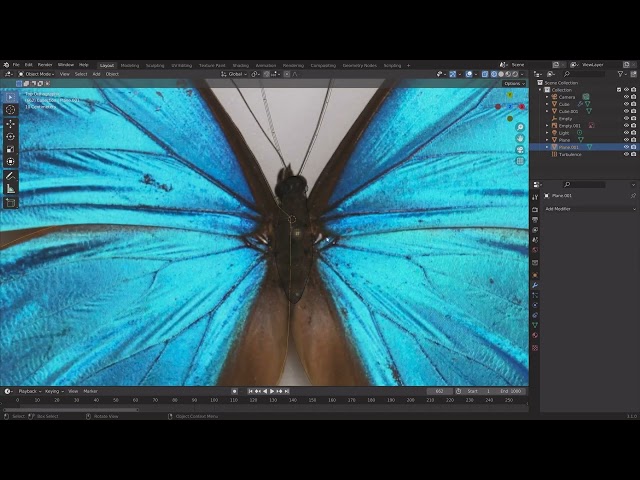The width and height of the screenshot is (640, 480).
Task: Open the Object Data properties tab
Action: (535, 325)
